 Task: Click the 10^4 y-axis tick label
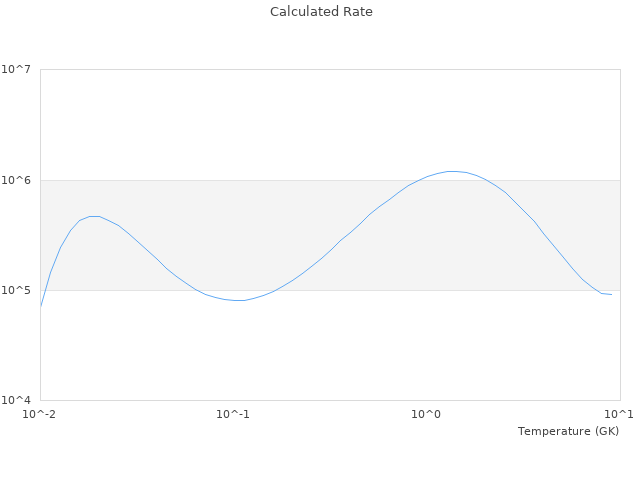coord(20,400)
